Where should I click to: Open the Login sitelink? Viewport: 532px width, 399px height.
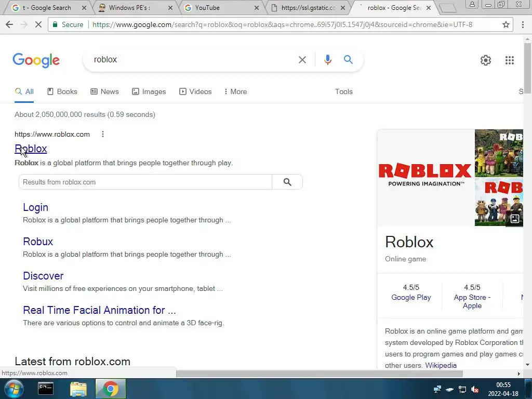(x=36, y=207)
